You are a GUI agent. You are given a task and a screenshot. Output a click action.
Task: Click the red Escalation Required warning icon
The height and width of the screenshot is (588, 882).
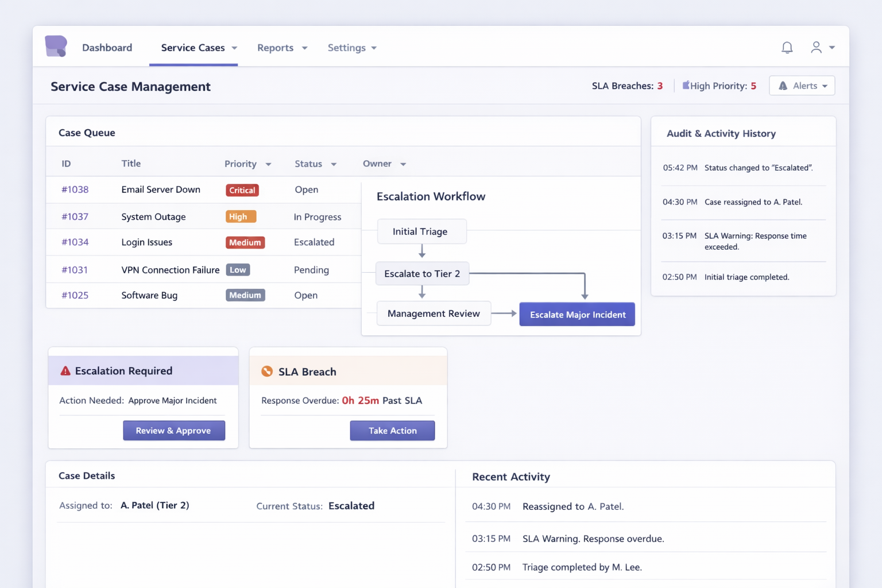65,371
